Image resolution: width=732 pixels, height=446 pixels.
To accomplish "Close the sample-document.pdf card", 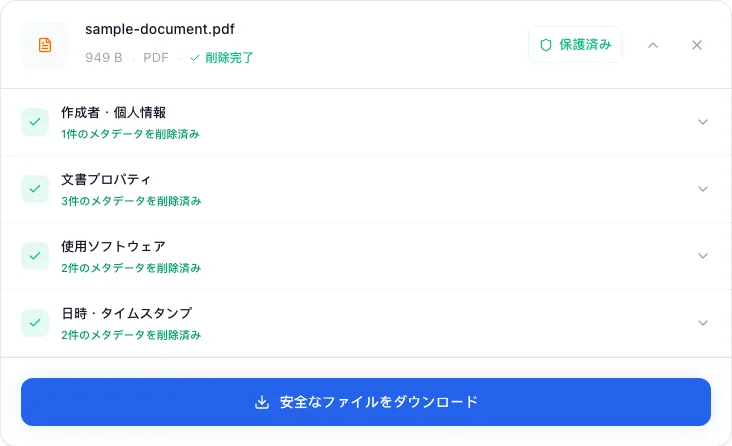I will (697, 45).
